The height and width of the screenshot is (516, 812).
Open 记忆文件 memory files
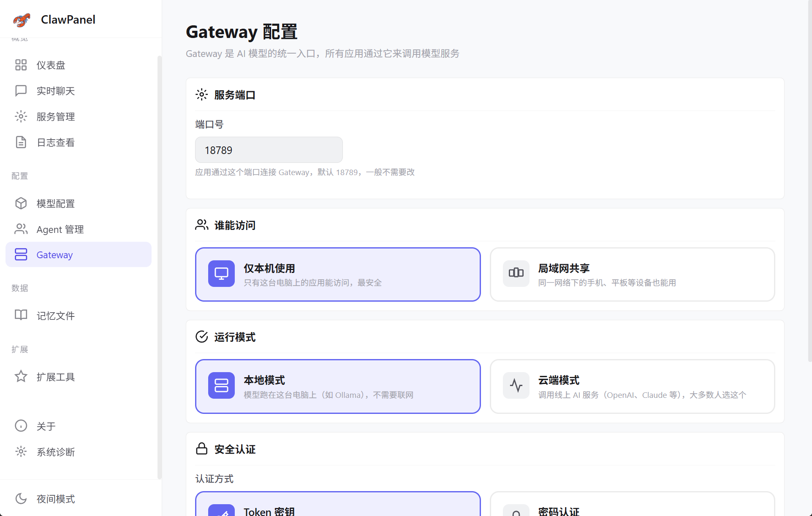tap(55, 315)
